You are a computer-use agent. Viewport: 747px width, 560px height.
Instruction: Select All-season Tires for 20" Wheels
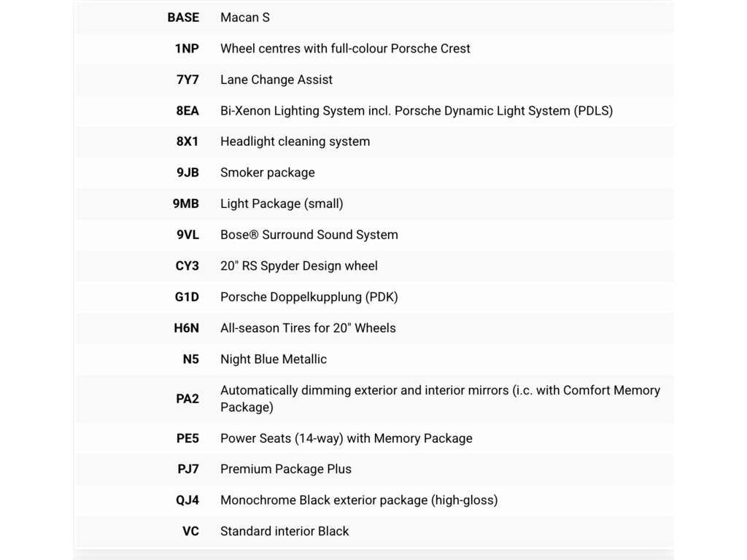(x=308, y=328)
